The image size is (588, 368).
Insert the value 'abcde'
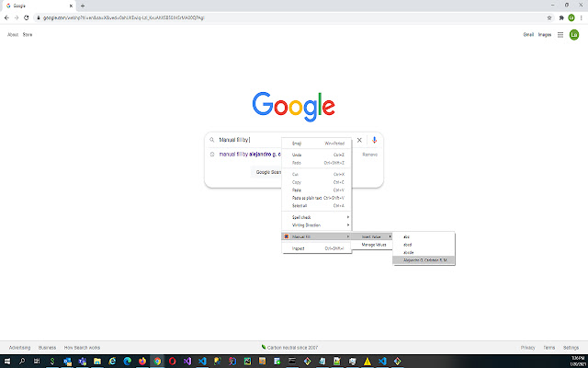tap(424, 252)
